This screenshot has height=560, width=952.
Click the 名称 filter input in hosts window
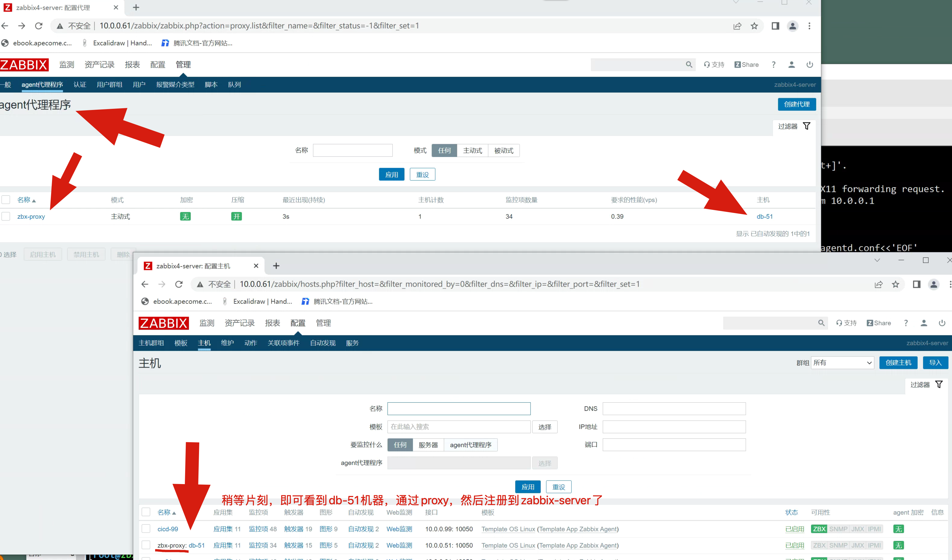(x=459, y=408)
